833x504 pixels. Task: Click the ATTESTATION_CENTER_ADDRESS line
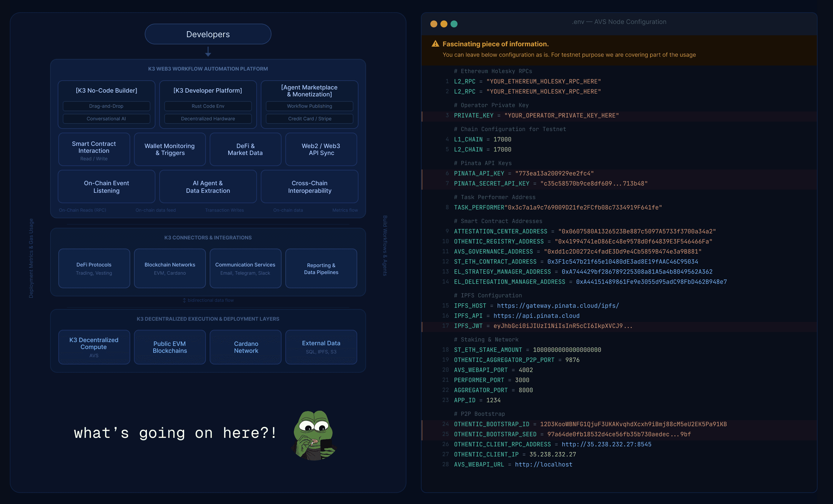(585, 232)
